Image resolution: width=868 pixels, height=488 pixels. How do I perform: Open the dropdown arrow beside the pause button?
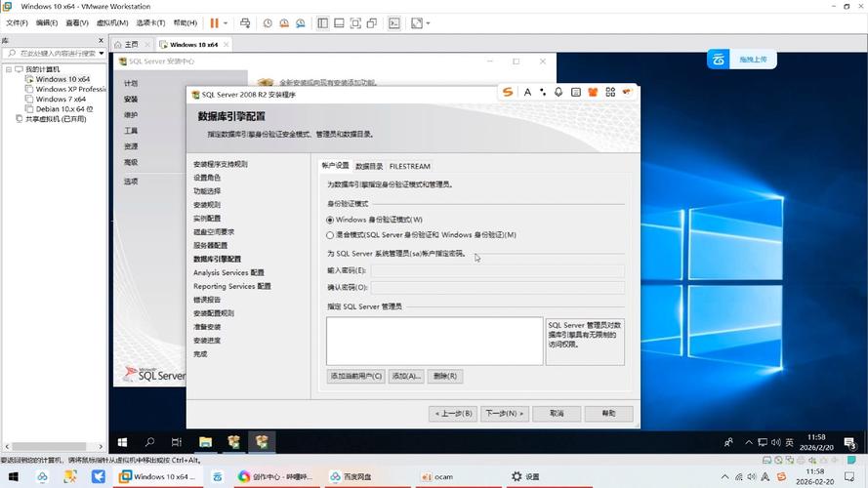click(226, 23)
